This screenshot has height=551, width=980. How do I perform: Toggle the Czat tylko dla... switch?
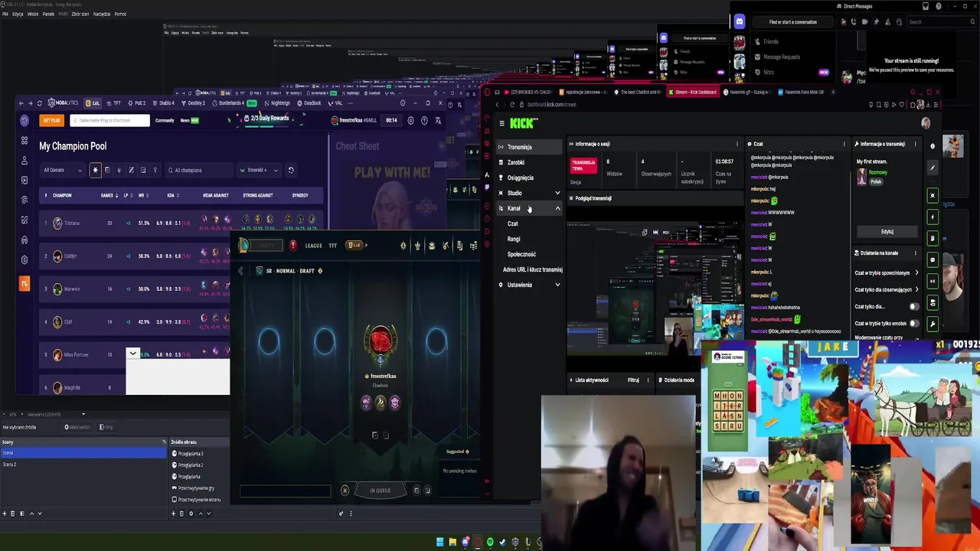[x=913, y=306]
